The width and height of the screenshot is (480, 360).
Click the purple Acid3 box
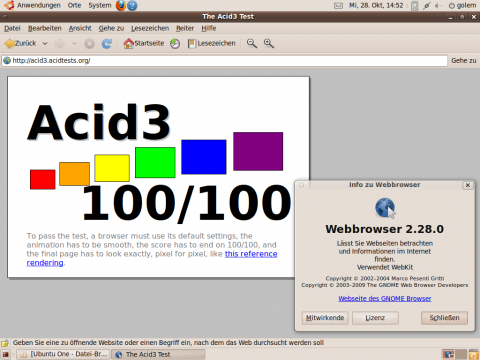click(x=258, y=151)
